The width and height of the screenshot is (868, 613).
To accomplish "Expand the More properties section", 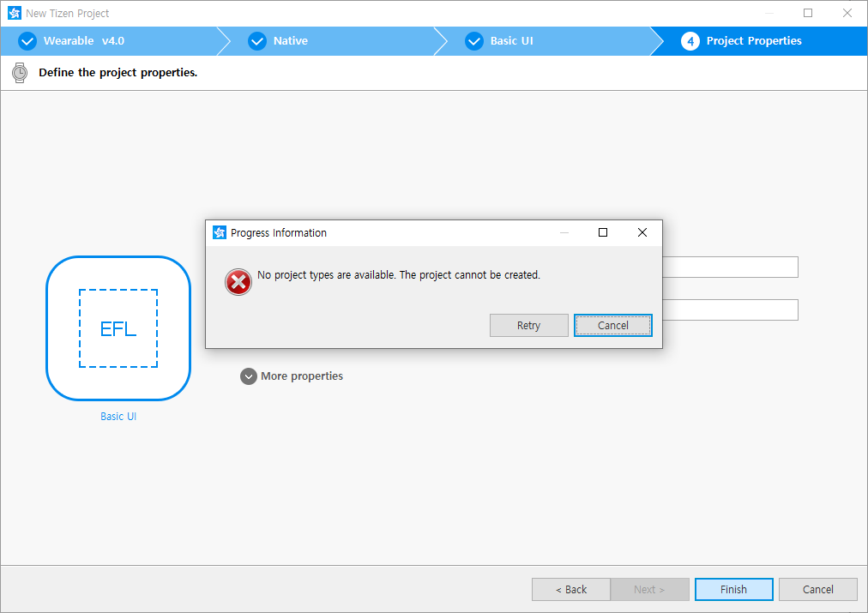I will click(x=249, y=376).
